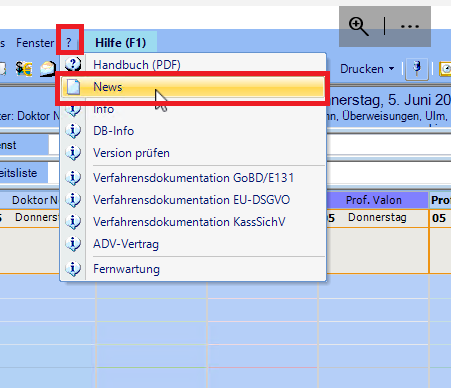451x388 pixels.
Task: Click the zoom-in magnifier icon
Action: [x=358, y=27]
